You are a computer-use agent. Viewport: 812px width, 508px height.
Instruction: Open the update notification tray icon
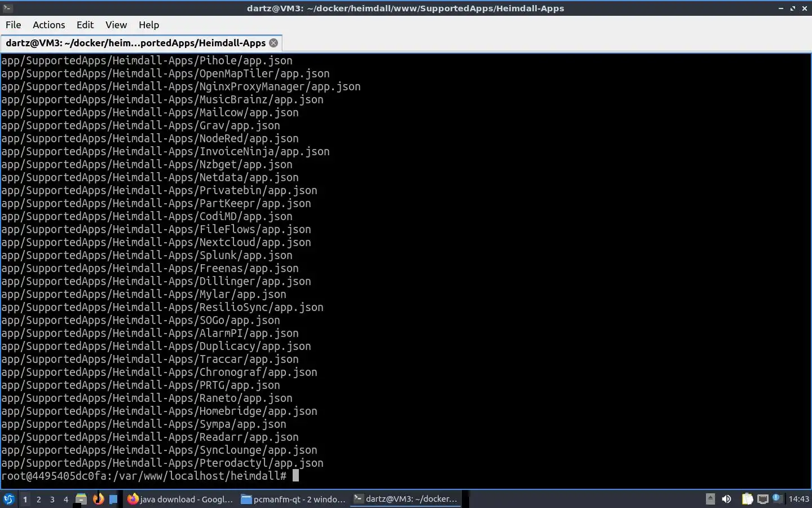tap(777, 498)
